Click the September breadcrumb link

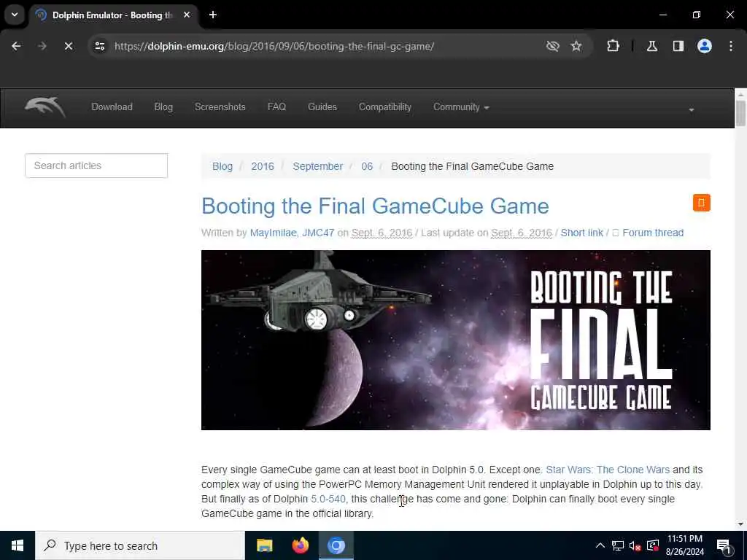point(318,167)
